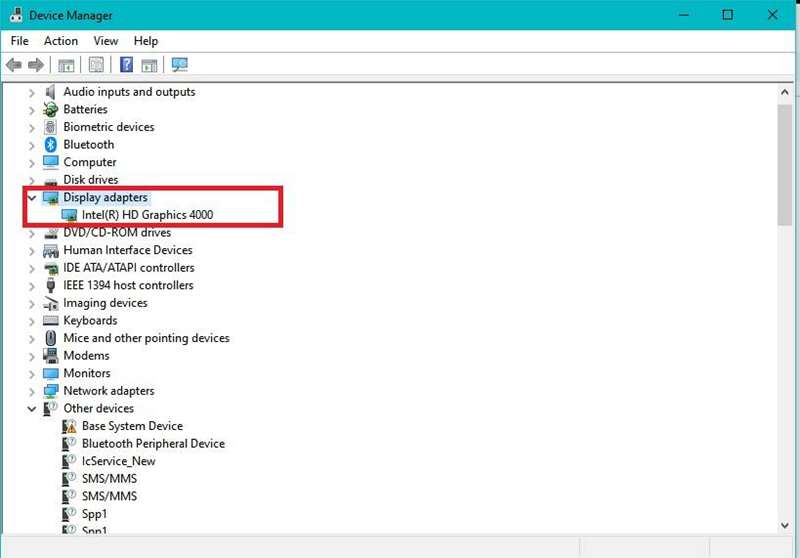Open the File menu

(x=20, y=41)
